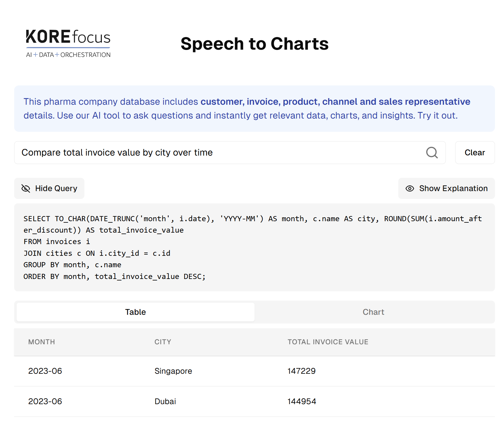Click 2023-06 in the Singapore row

pyautogui.click(x=45, y=371)
